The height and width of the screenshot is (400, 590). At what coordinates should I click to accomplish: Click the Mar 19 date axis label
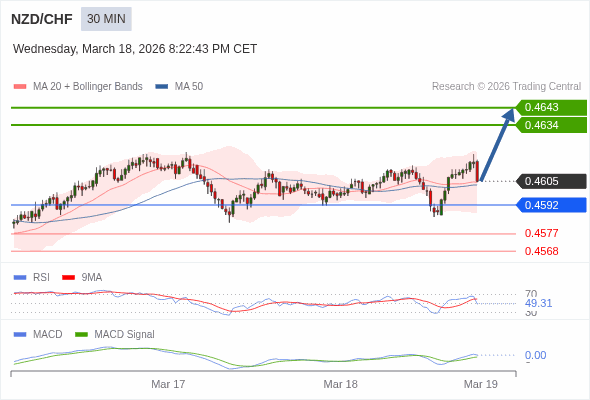[481, 384]
